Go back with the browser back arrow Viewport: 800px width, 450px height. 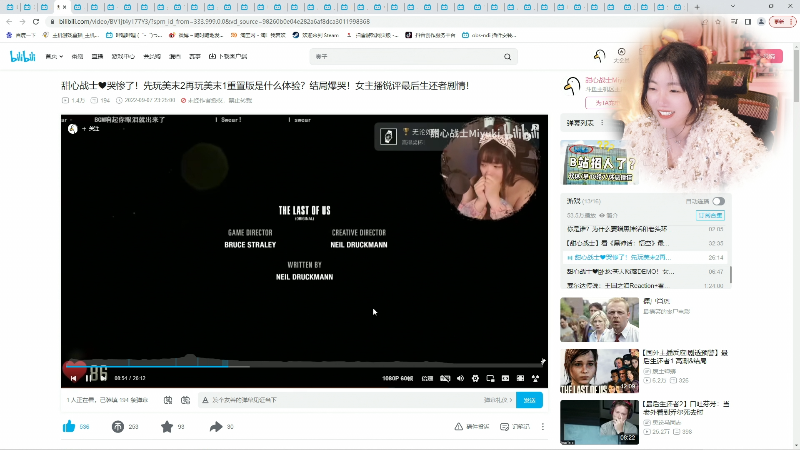[9, 21]
